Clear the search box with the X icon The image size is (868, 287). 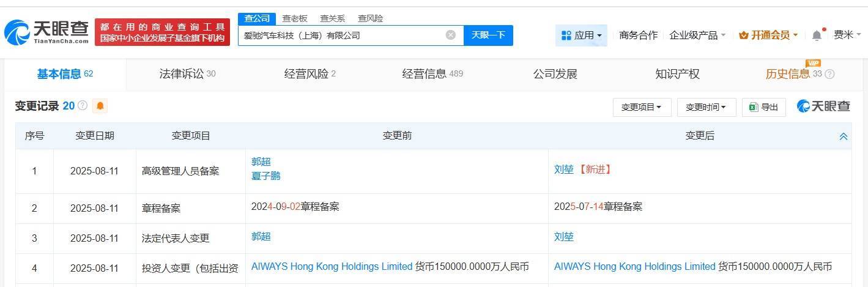click(451, 35)
